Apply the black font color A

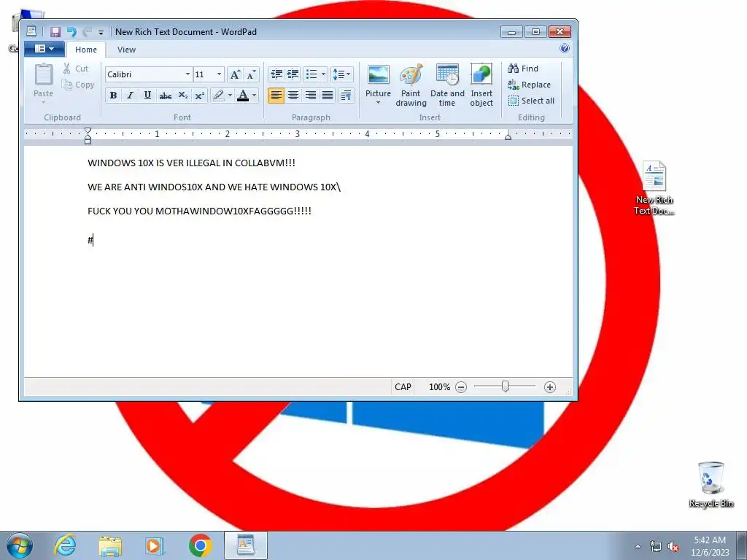[243, 96]
